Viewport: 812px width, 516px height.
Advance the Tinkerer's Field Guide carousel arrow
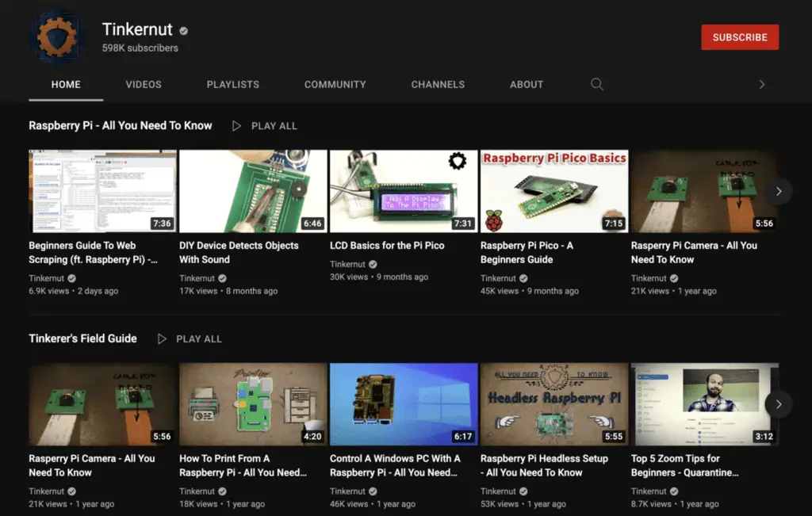[x=779, y=404]
